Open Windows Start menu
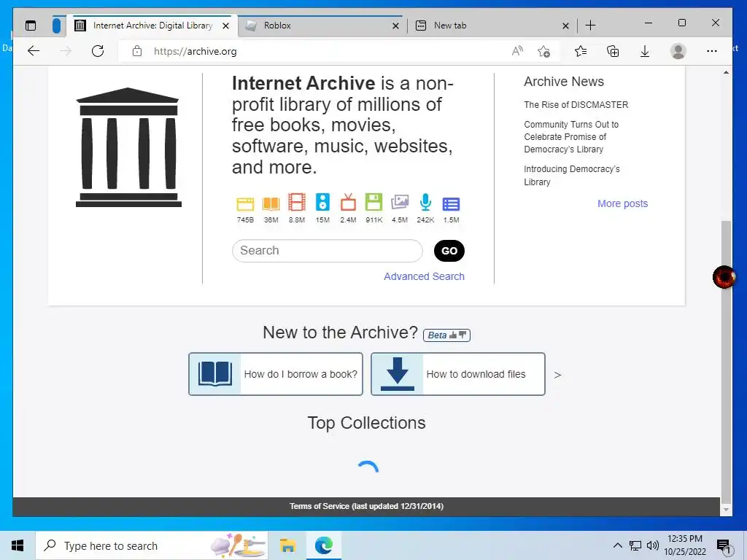 tap(18, 545)
